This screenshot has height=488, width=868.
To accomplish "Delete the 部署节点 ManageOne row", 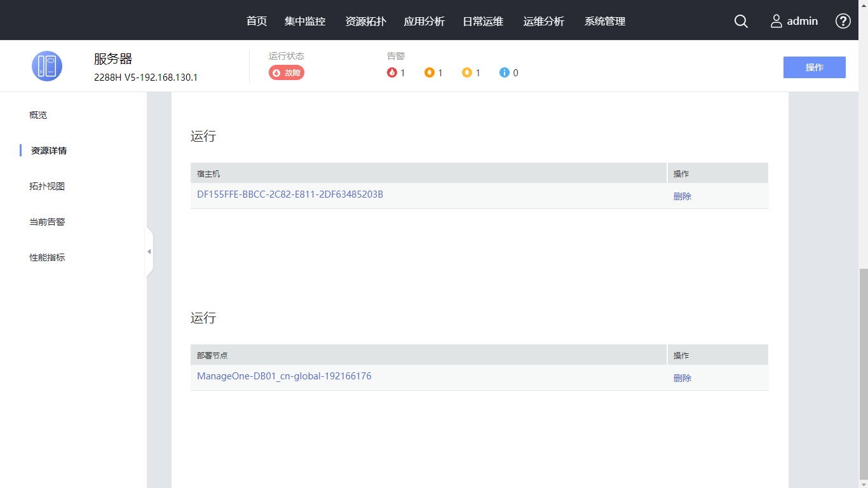I will [682, 378].
